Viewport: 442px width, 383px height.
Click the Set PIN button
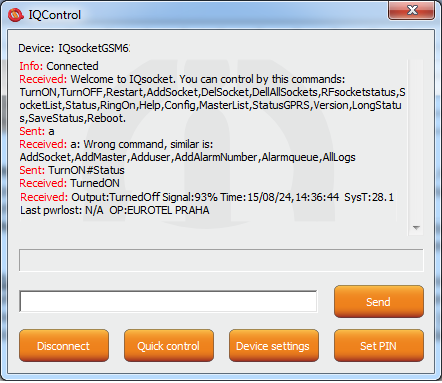pyautogui.click(x=379, y=346)
